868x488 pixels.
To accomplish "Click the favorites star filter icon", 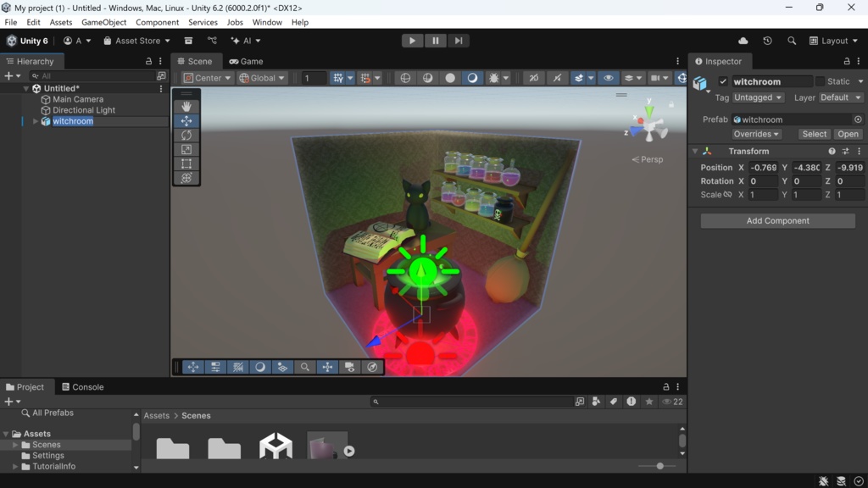I will click(x=649, y=402).
